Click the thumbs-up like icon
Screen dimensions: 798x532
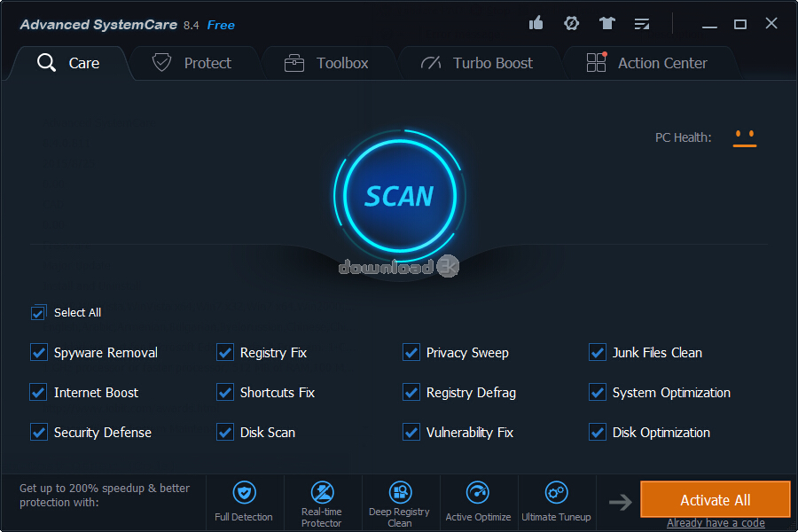click(x=536, y=23)
